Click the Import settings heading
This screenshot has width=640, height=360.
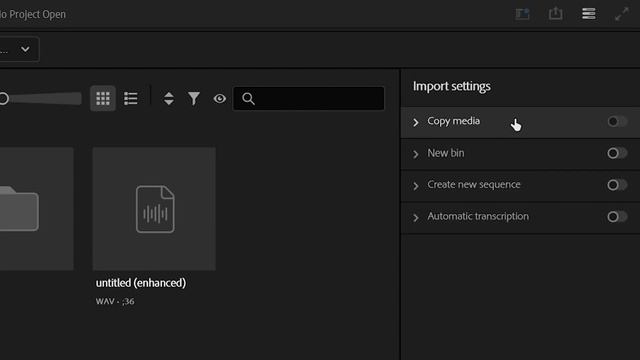coord(452,87)
